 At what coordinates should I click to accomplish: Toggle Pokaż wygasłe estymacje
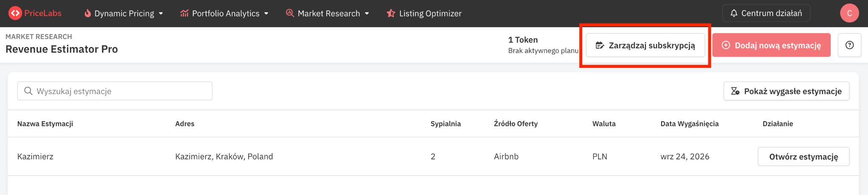[787, 91]
